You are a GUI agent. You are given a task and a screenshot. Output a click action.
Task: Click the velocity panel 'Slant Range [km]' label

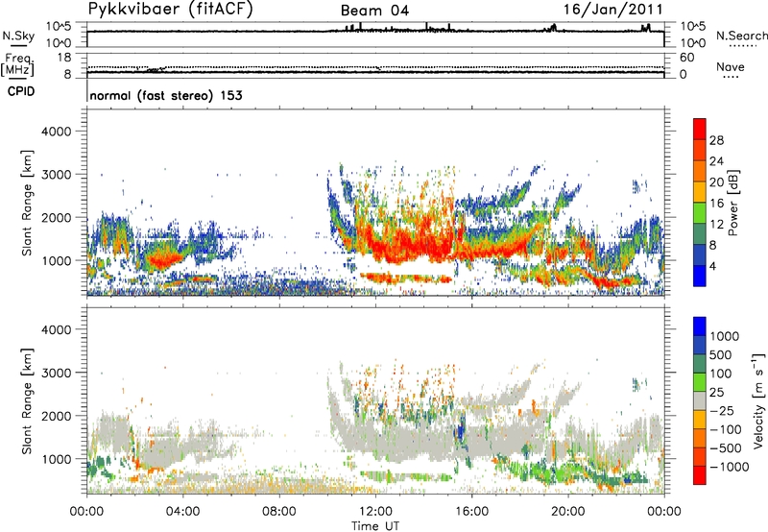pyautogui.click(x=27, y=400)
